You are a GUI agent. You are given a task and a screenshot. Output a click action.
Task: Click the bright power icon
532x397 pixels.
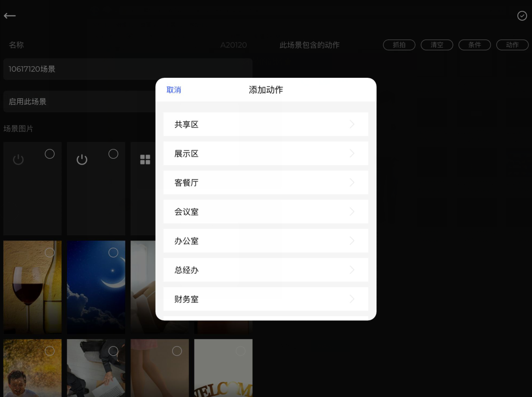(x=82, y=160)
